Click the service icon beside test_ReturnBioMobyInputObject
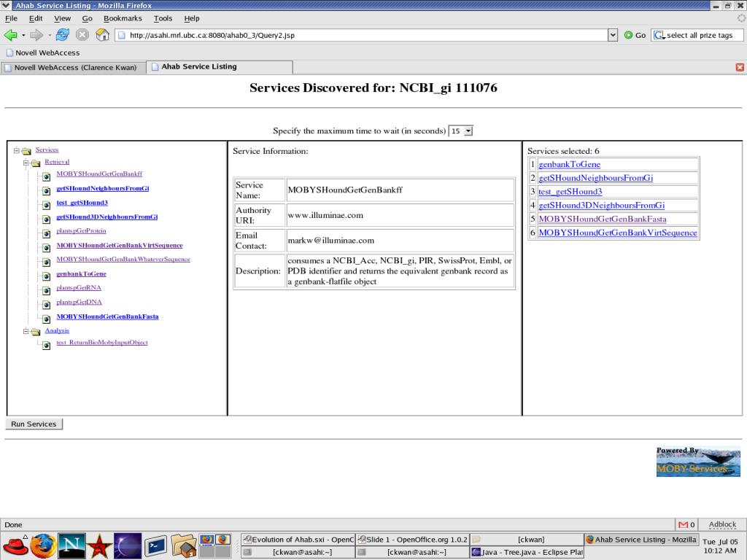 point(46,345)
